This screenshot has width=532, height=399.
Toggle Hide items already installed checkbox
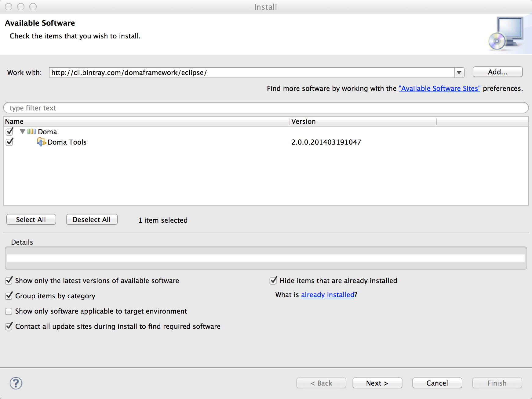click(273, 280)
